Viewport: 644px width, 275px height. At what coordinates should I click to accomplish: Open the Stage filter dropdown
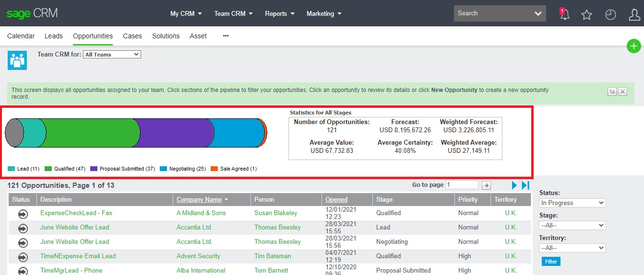click(572, 226)
